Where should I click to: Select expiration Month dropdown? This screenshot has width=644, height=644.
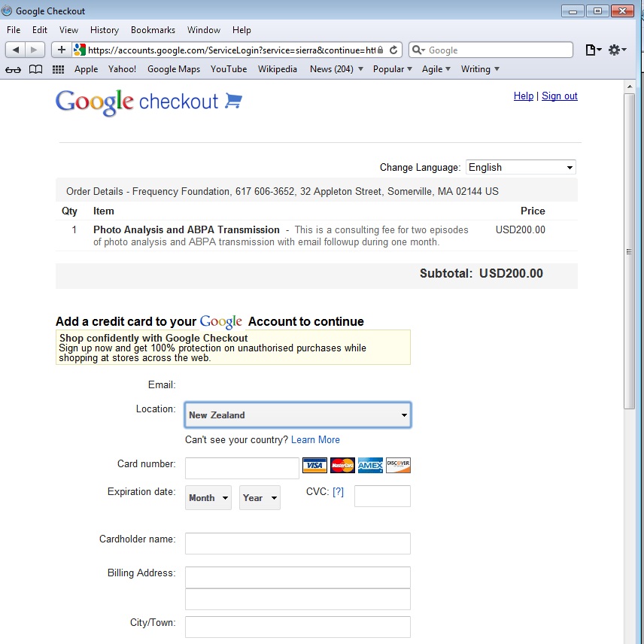[208, 497]
